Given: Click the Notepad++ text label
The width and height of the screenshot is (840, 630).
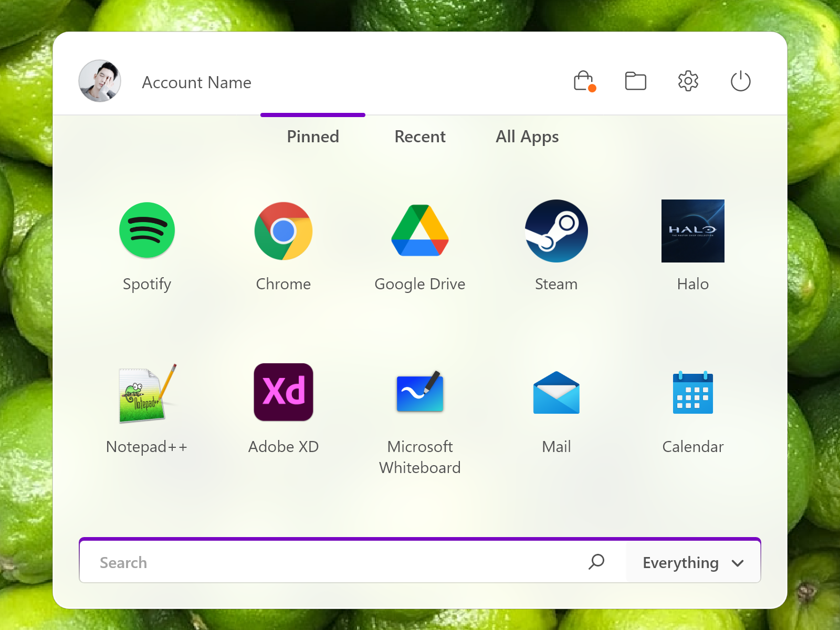Looking at the screenshot, I should [x=147, y=447].
